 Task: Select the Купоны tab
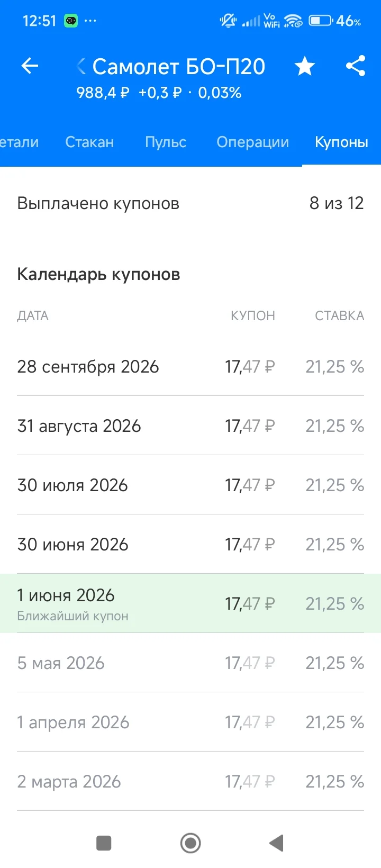341,142
